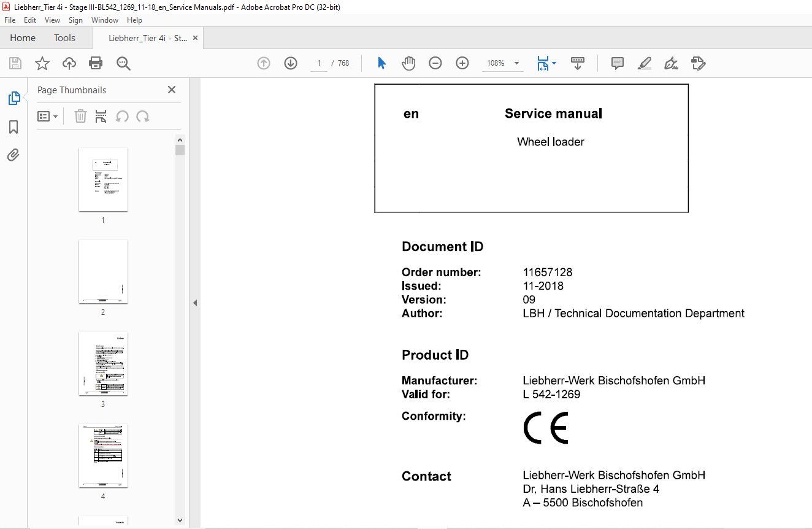Close Page Thumbnails panel
Screen dimensions: 812x529
(x=172, y=90)
